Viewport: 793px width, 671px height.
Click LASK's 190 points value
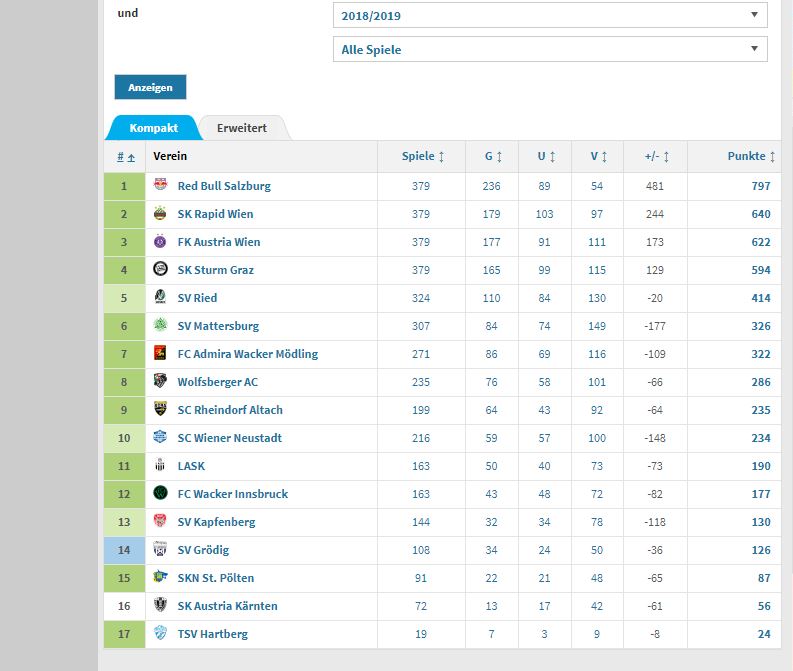point(761,466)
